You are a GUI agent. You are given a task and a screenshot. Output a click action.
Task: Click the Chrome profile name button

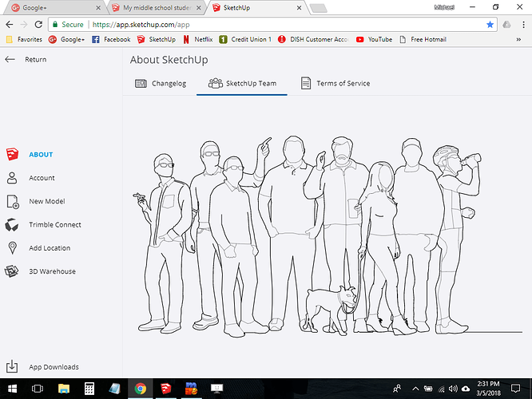444,7
